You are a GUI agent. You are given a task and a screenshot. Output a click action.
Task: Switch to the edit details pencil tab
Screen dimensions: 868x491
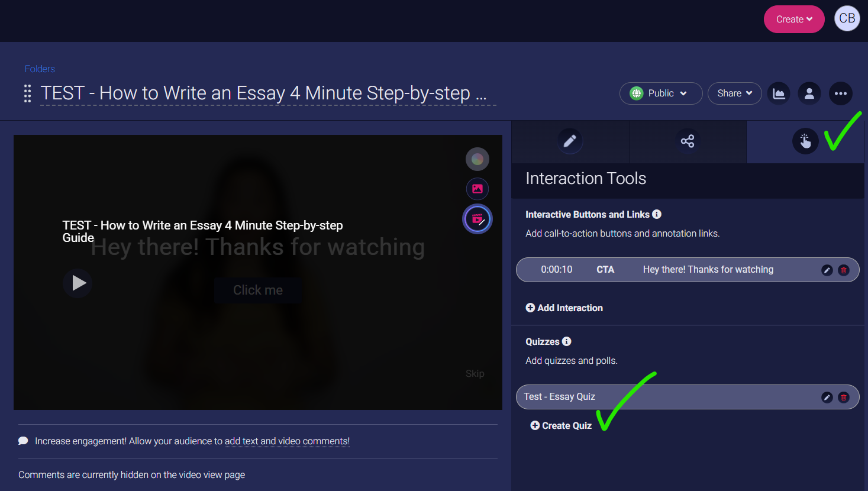pos(570,141)
